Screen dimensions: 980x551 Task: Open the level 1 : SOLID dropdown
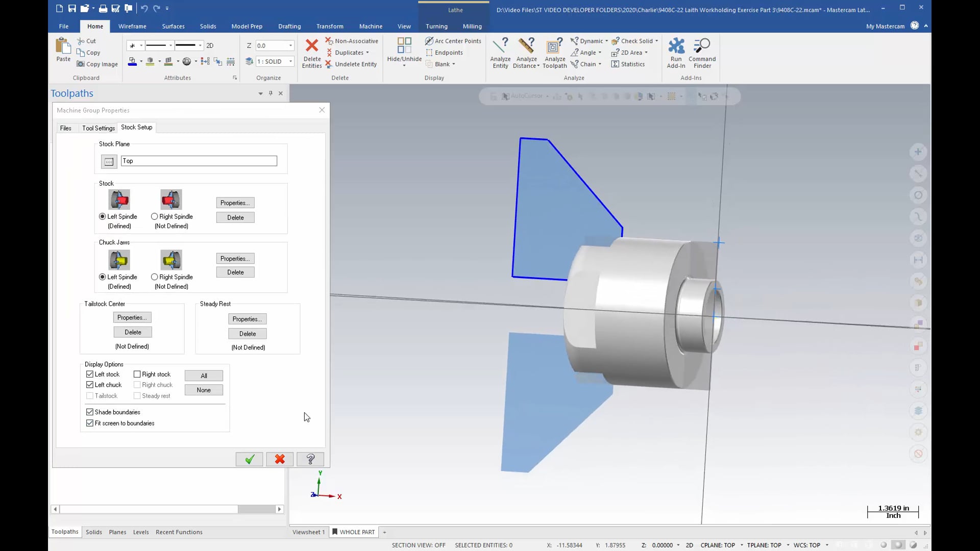(x=290, y=61)
